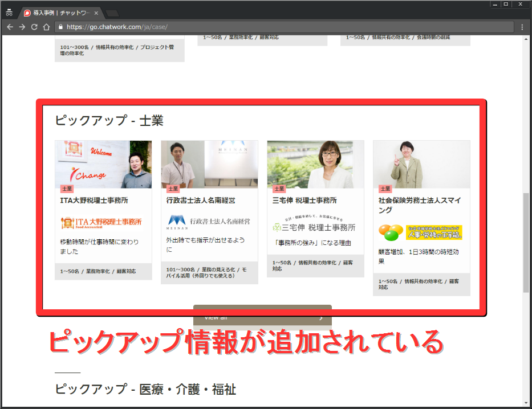Click the text 顧客増加、1日3時間の時短効果
Screen dimensions: 532x409
point(419,256)
